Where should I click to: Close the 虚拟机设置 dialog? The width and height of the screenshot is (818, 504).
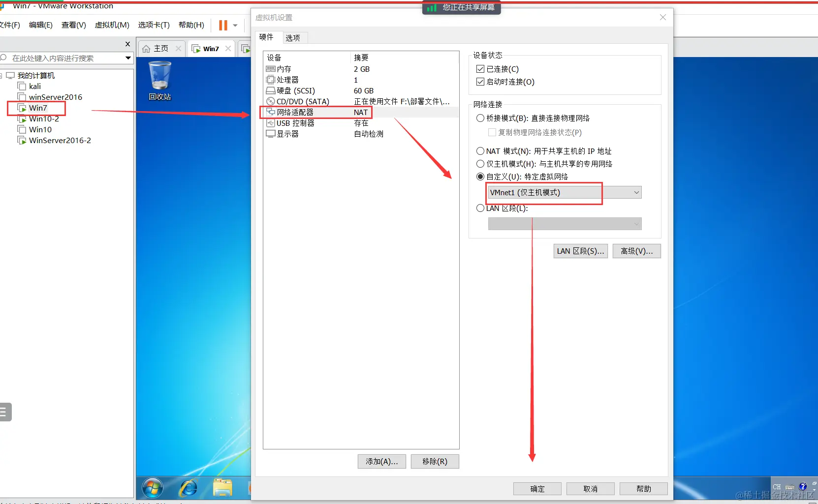[x=663, y=17]
